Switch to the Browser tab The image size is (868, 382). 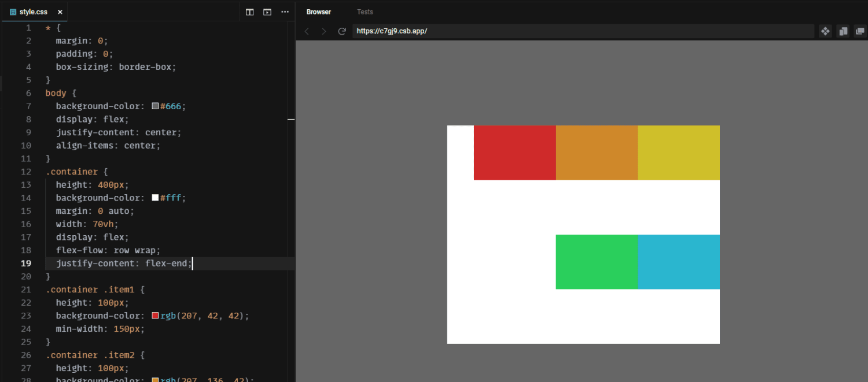tap(319, 12)
